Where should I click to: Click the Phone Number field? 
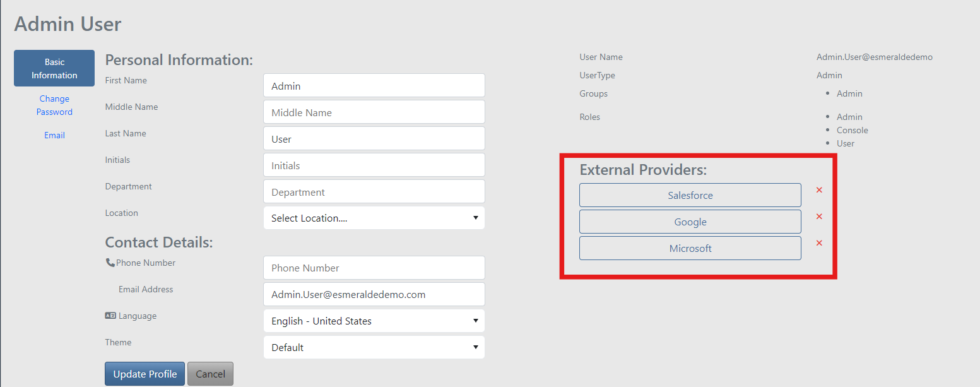pyautogui.click(x=374, y=268)
